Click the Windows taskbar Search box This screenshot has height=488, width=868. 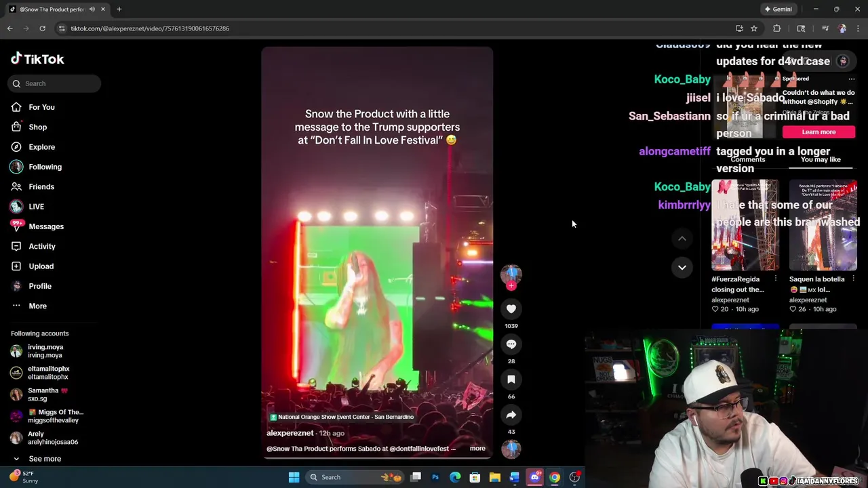(355, 477)
